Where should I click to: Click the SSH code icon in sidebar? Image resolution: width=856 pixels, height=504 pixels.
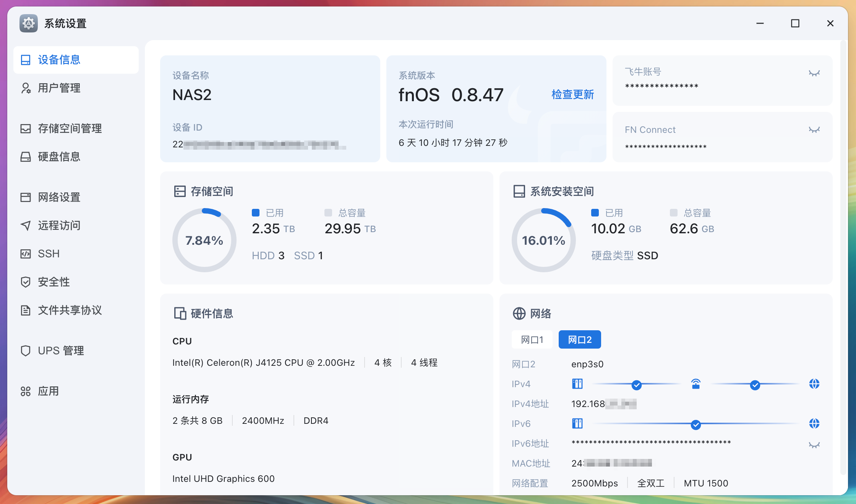pyautogui.click(x=26, y=254)
